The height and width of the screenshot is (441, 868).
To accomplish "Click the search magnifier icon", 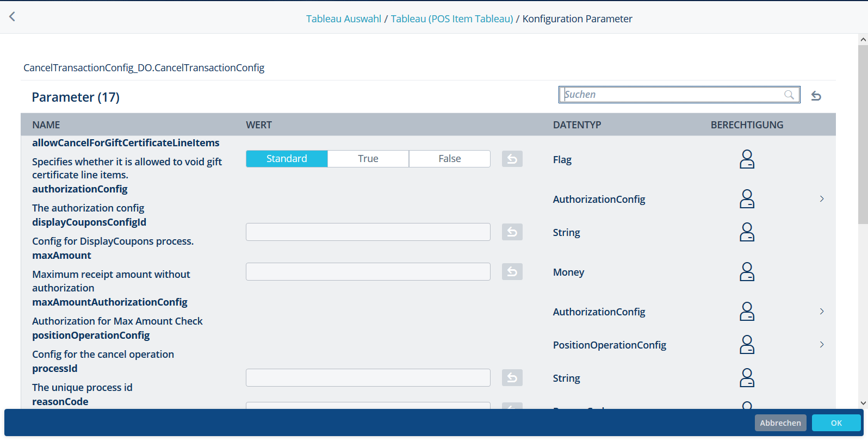I will tap(789, 95).
